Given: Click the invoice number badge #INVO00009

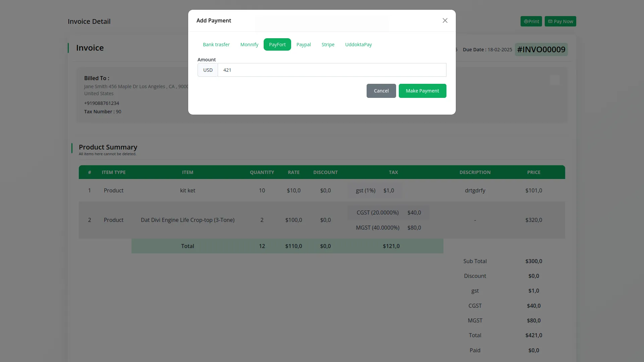Looking at the screenshot, I should click(541, 49).
